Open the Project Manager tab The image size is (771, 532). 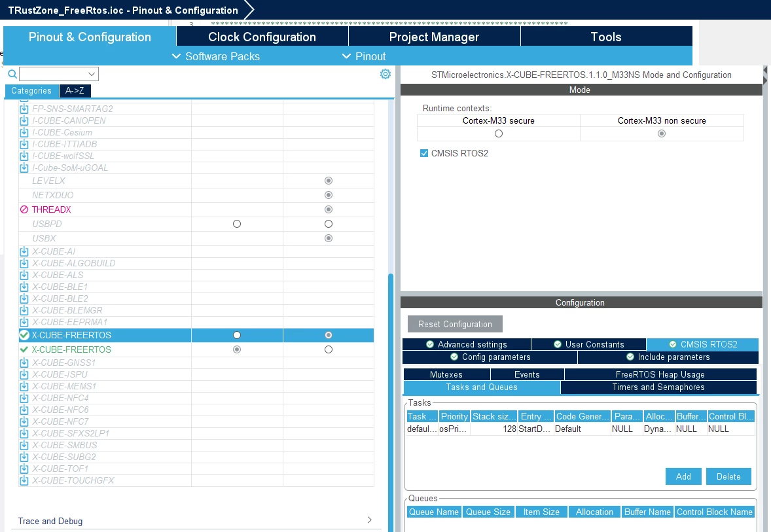434,37
